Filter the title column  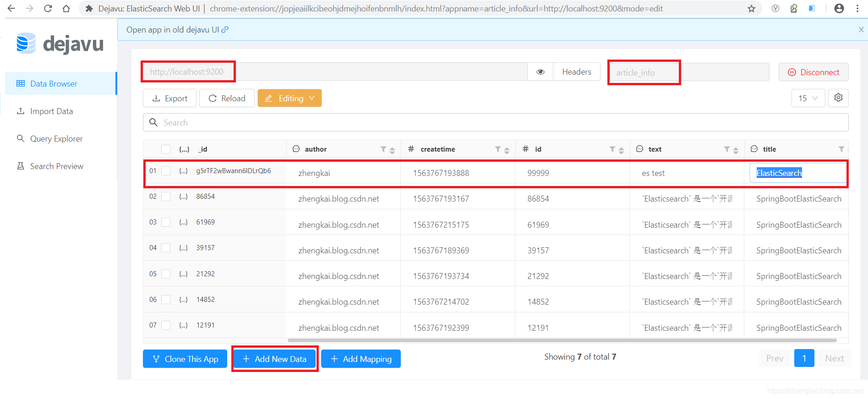click(841, 149)
